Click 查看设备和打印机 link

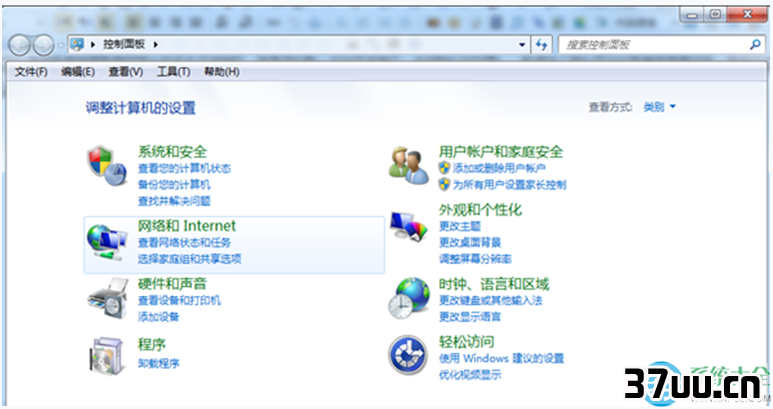click(179, 300)
